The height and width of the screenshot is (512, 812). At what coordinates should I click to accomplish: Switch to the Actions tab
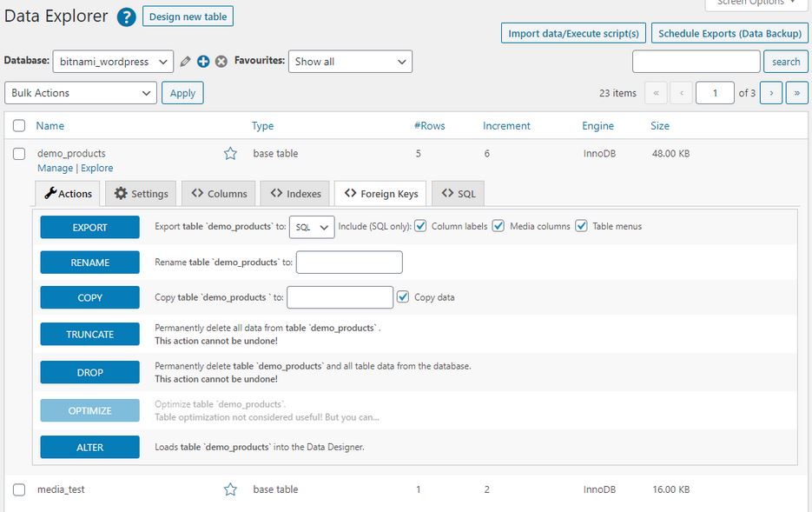68,194
